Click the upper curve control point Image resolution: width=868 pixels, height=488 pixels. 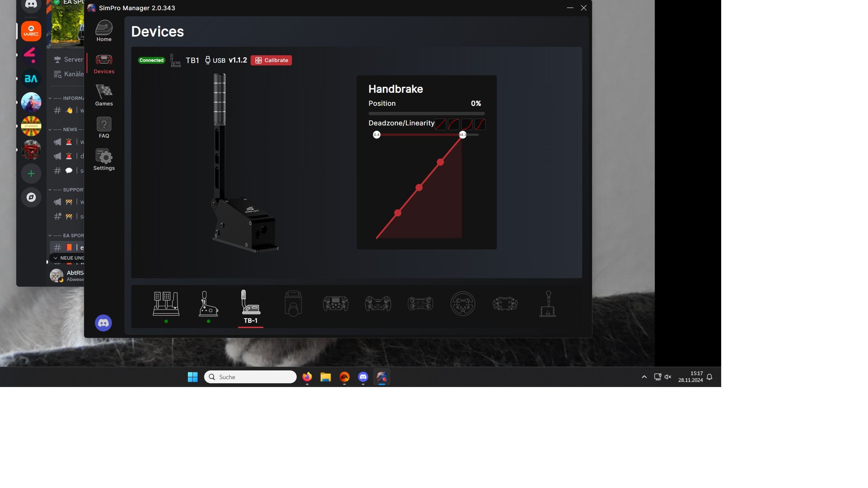coord(440,162)
